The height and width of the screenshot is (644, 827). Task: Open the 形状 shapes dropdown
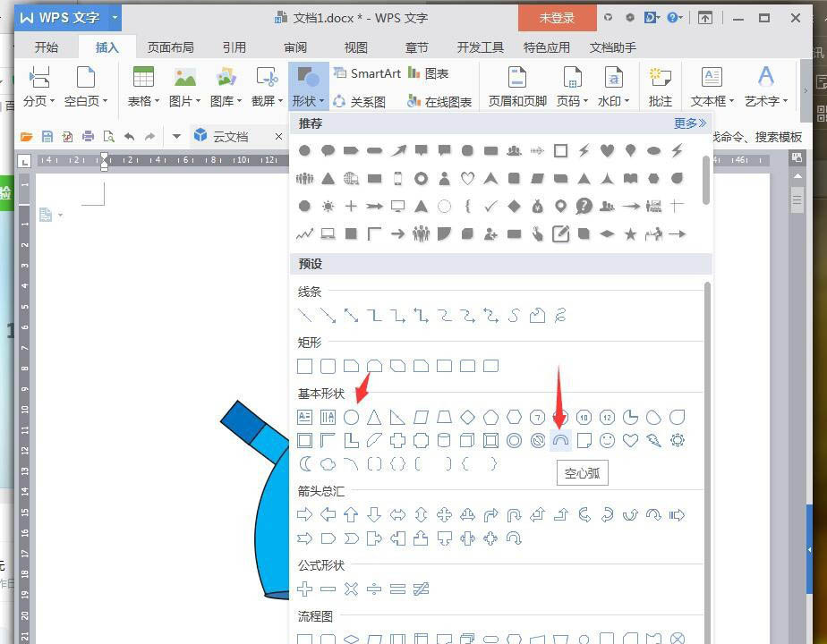[x=309, y=85]
